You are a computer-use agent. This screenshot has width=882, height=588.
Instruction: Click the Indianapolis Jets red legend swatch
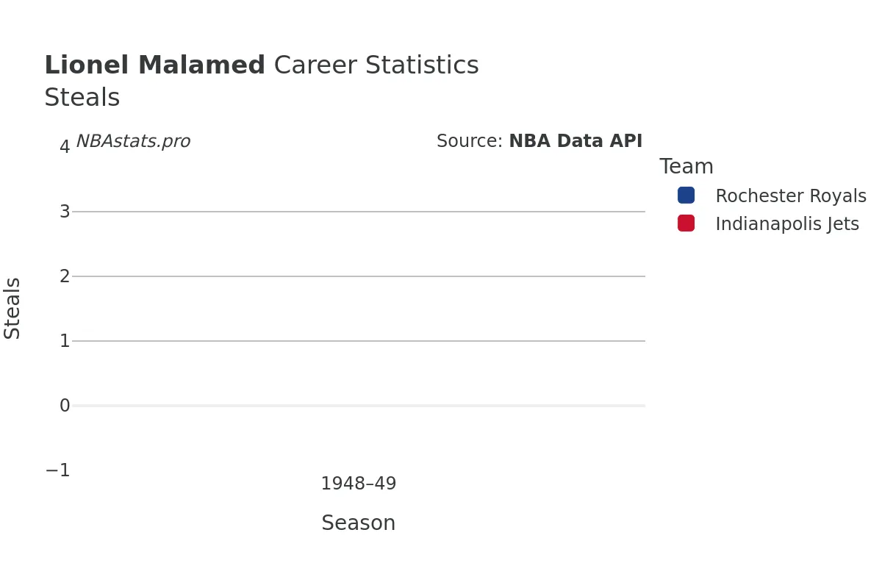coord(686,223)
